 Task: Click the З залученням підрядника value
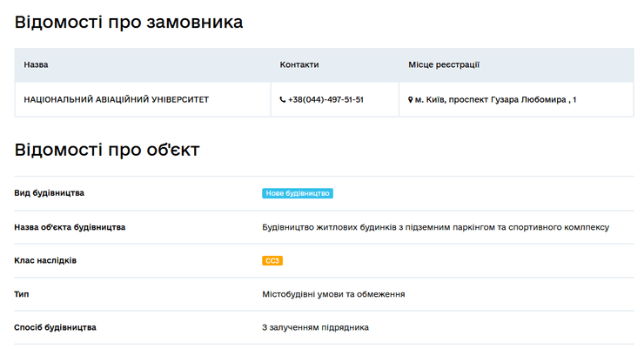pyautogui.click(x=315, y=327)
